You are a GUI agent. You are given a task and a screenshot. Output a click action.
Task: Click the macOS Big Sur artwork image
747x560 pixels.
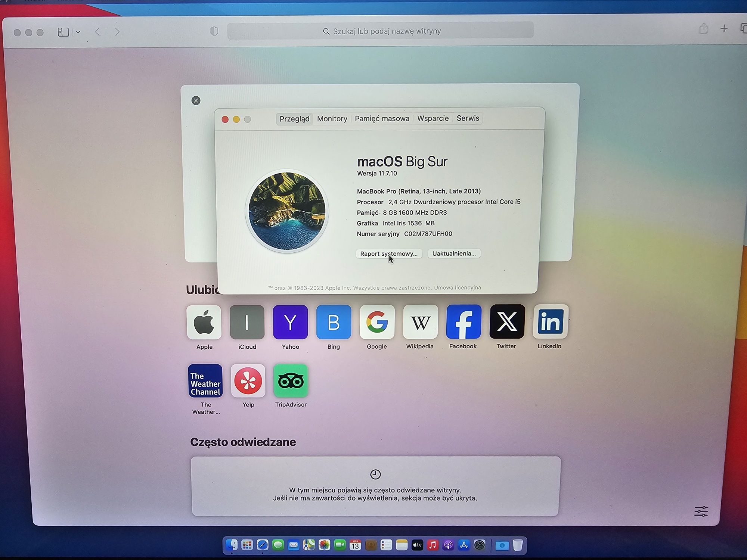click(287, 211)
